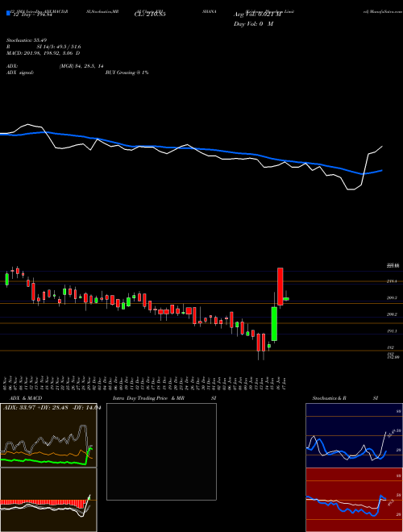This screenshot has width=403, height=532.
Task: Open the red RSI chart panel
Action: tap(354, 500)
